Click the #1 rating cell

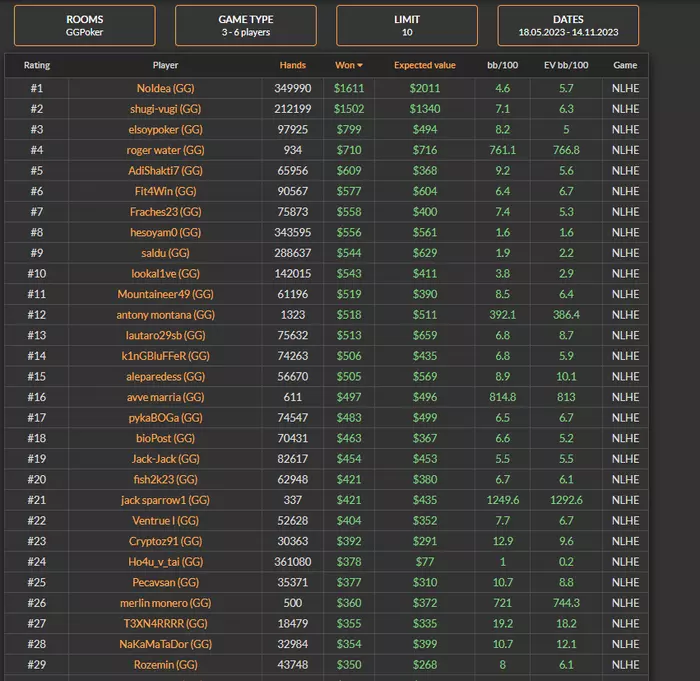37,88
